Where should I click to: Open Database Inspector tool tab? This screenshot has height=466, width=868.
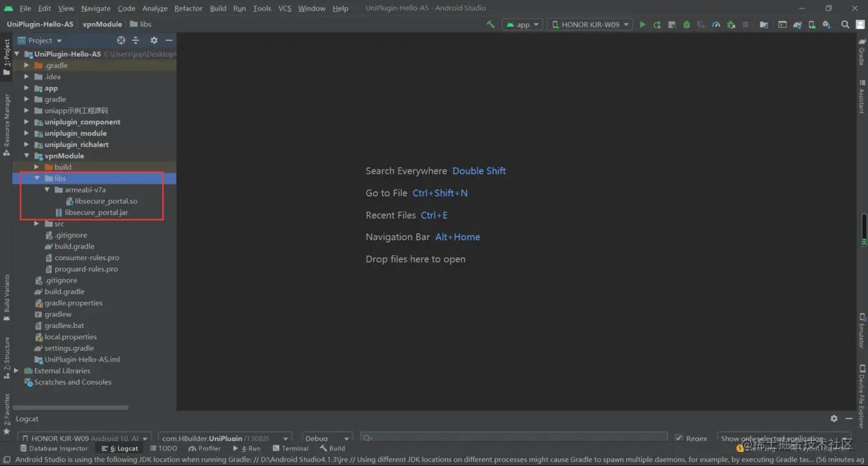click(x=54, y=448)
